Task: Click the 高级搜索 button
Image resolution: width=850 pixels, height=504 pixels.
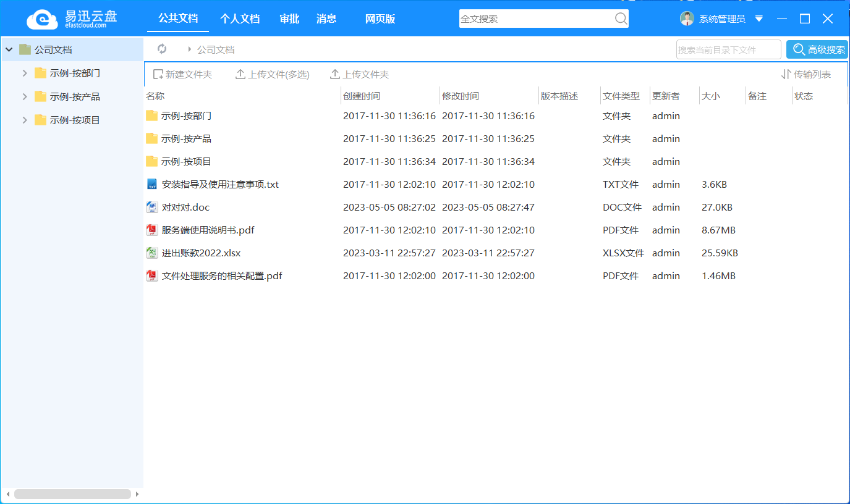Action: [x=817, y=49]
